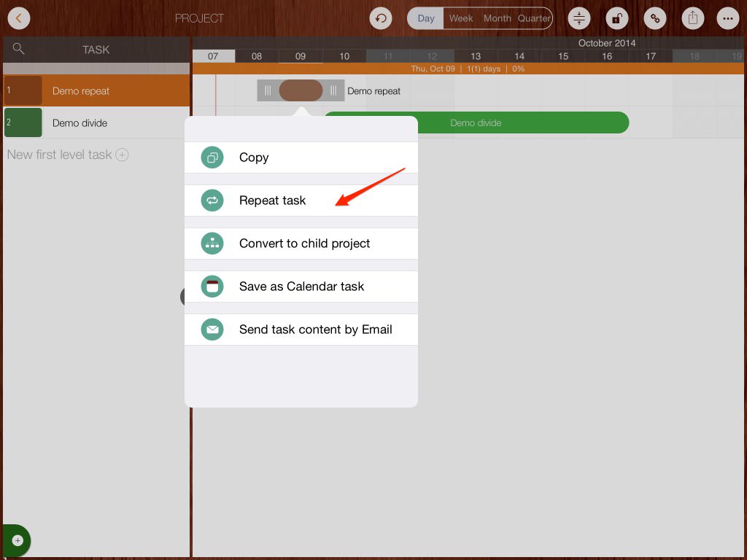Click the plus next to New first level task
This screenshot has width=747, height=560.
123,155
